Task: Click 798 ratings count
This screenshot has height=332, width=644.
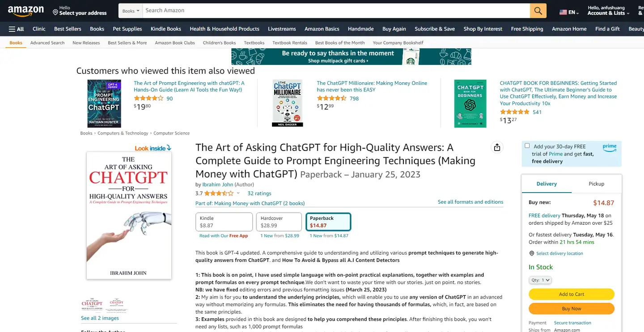Action: (354, 99)
